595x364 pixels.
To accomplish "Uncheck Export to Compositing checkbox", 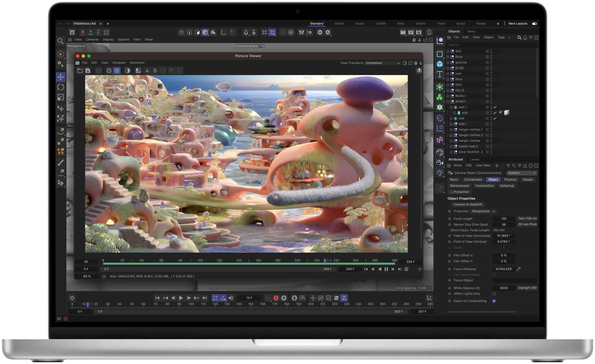I will coord(494,301).
